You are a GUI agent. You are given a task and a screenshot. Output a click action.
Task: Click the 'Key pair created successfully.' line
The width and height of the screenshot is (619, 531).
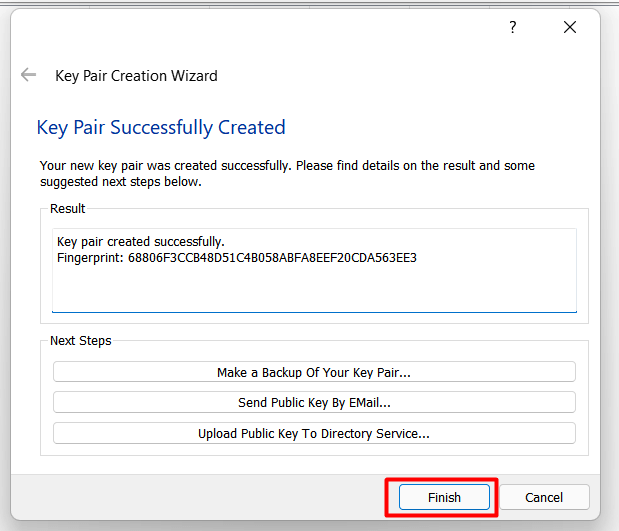point(141,241)
